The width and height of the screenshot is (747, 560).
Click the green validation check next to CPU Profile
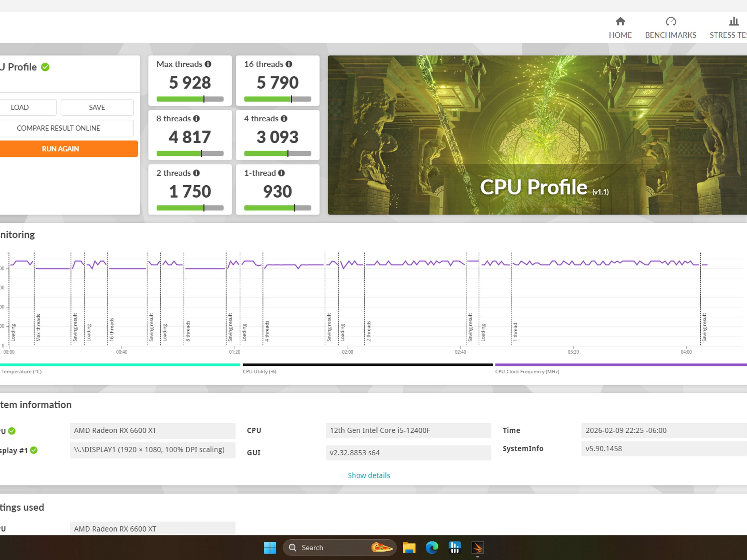[x=45, y=67]
